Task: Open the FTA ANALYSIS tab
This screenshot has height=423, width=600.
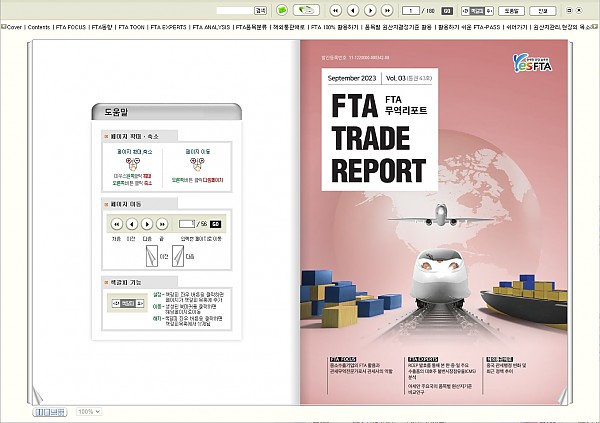Action: 211,27
